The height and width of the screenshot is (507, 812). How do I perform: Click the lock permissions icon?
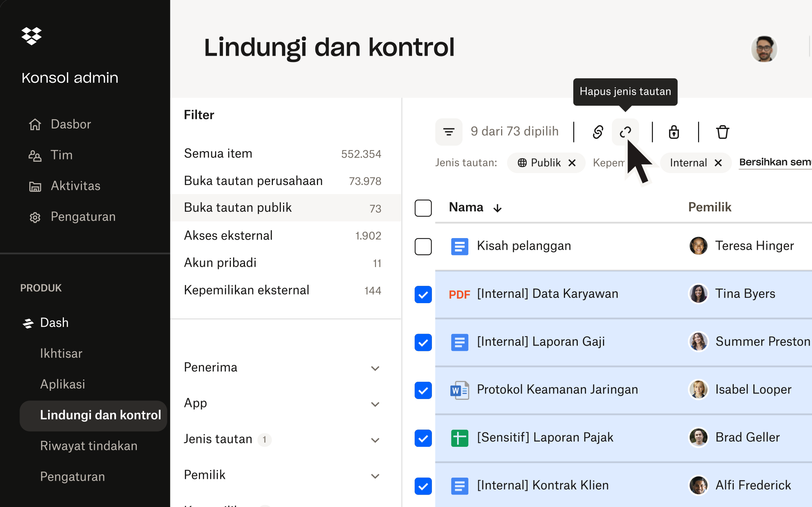click(674, 132)
